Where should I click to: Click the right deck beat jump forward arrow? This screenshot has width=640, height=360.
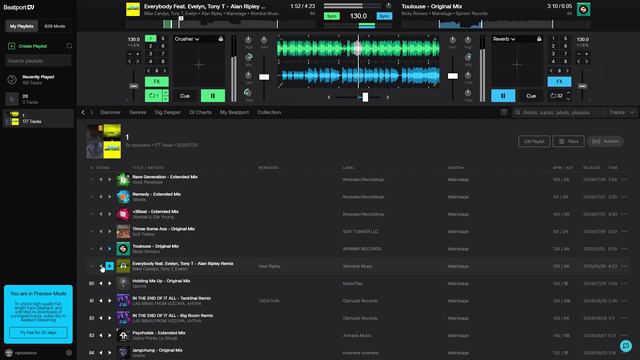(567, 71)
